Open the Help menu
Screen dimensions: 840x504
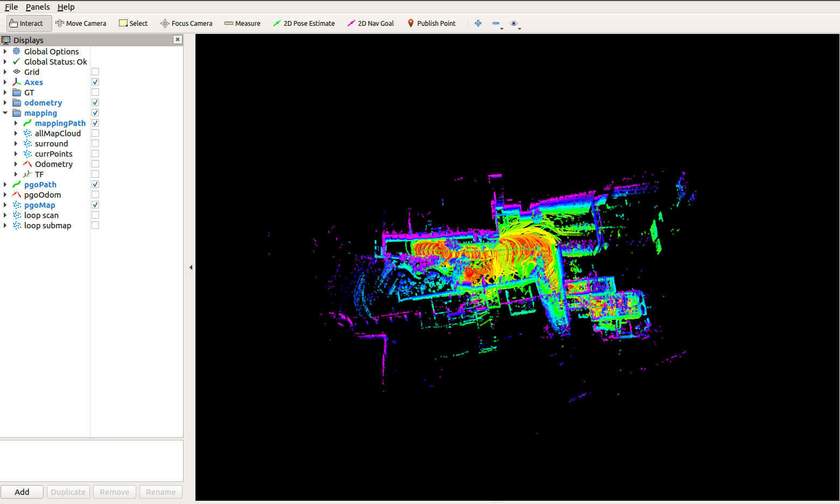tap(66, 7)
